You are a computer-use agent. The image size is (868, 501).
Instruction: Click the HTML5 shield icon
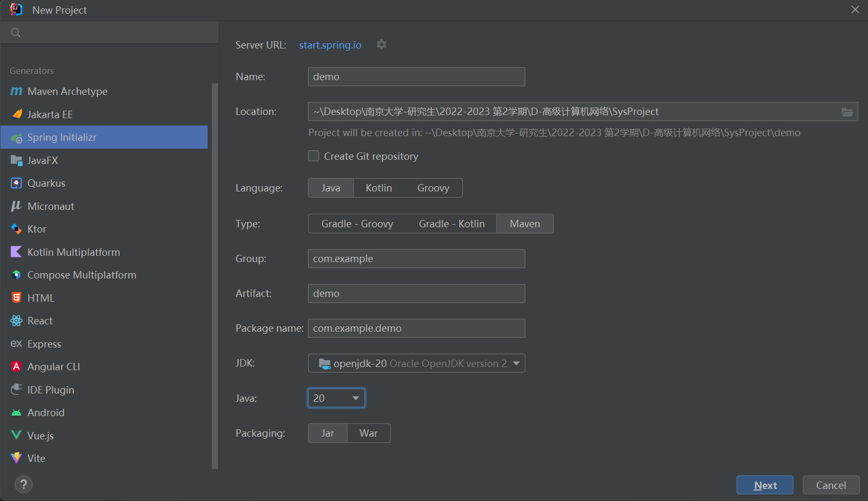(16, 298)
